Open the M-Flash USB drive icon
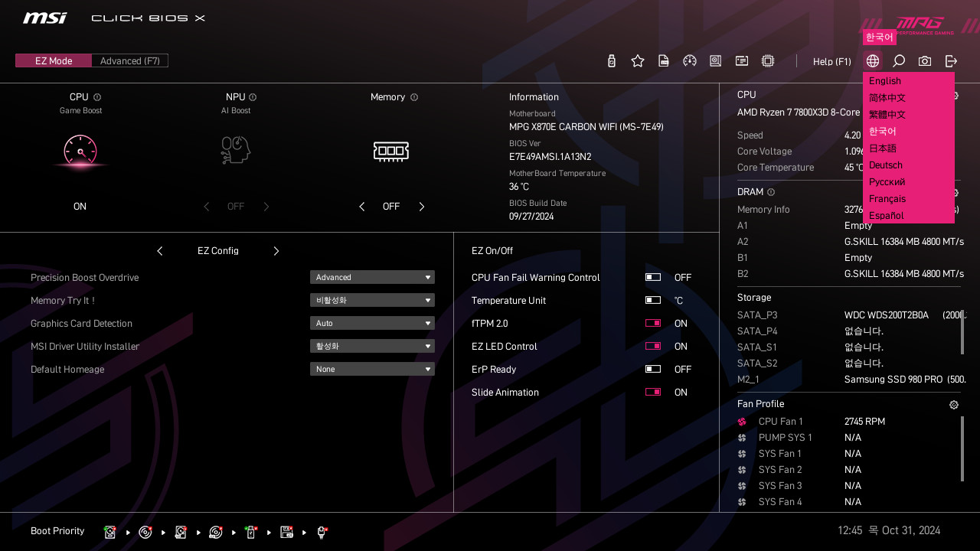The image size is (980, 551). [611, 61]
